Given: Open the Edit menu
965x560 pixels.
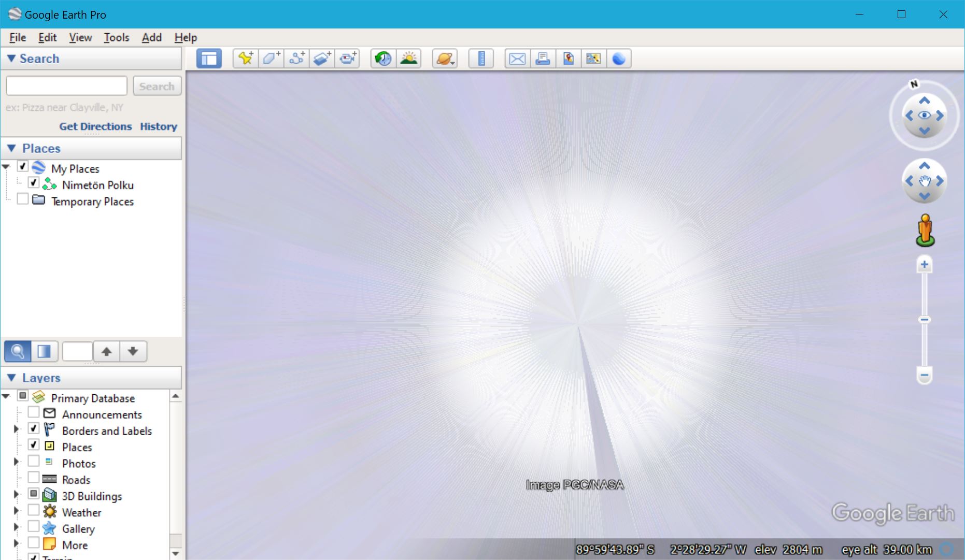Looking at the screenshot, I should [x=47, y=37].
